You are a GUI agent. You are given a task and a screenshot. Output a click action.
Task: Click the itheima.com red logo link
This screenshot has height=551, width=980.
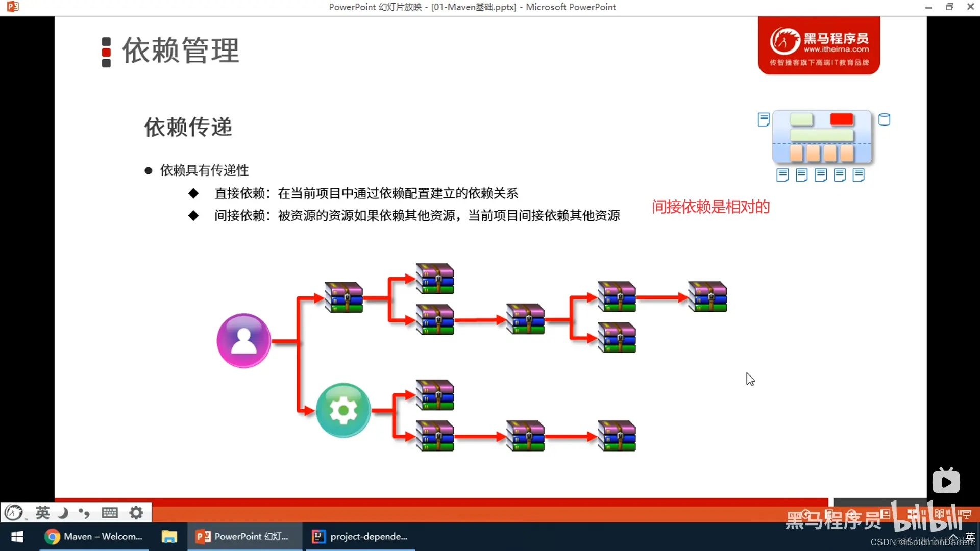pos(819,46)
